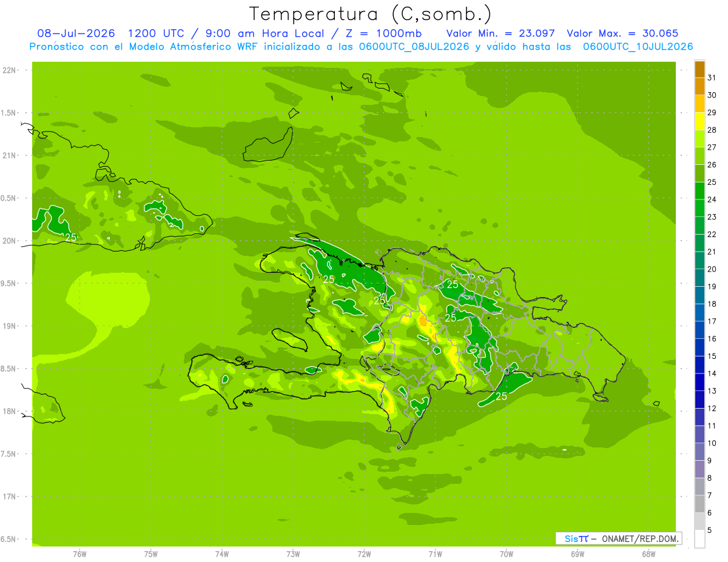Click the "17N" latitude axis label
This screenshot has height=562, width=728.
pyautogui.click(x=10, y=497)
